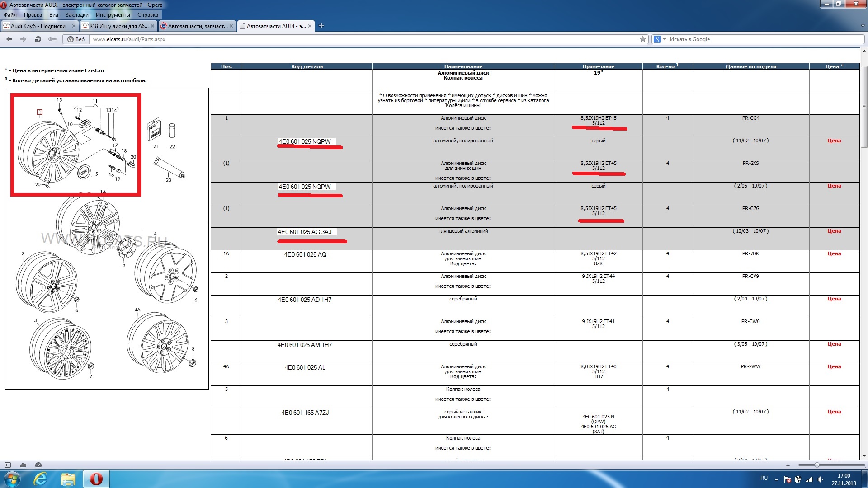Toggle the Opera panels button in status bar
868x488 pixels.
[x=8, y=465]
